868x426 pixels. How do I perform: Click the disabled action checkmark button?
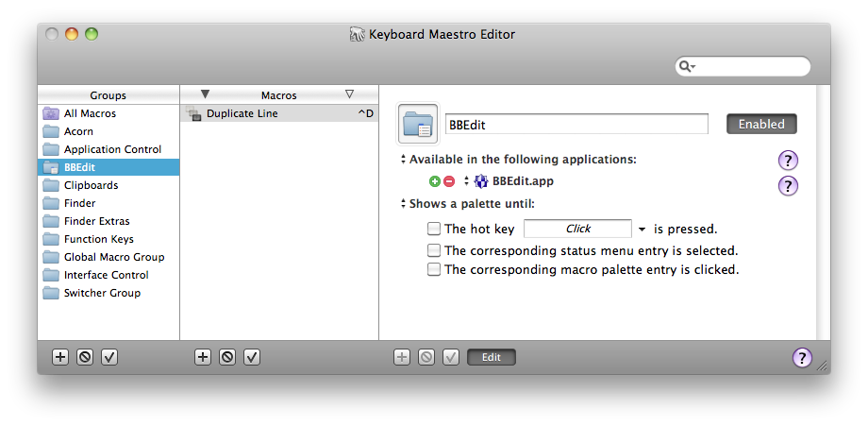point(451,357)
